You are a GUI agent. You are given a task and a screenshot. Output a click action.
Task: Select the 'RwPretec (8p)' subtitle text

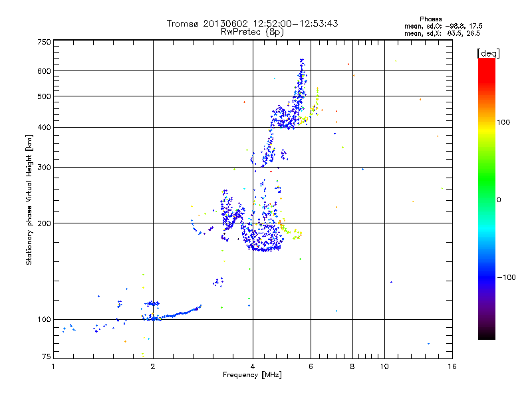click(252, 32)
